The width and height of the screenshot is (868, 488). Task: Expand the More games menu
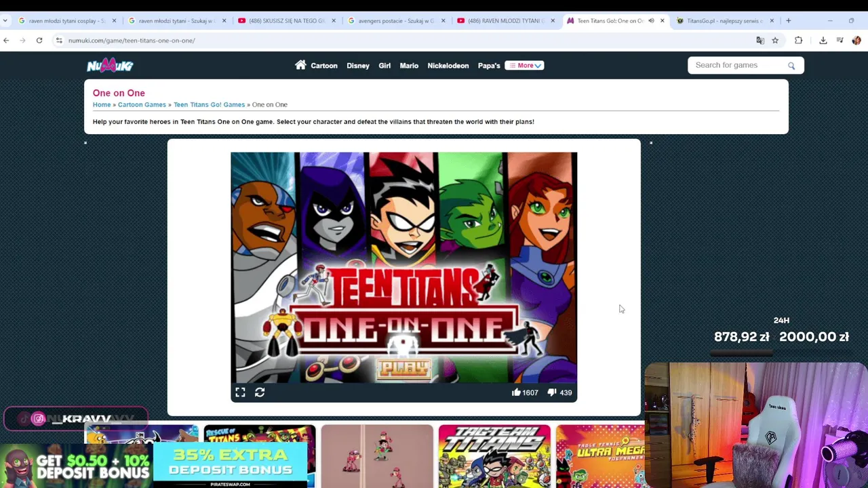[524, 66]
